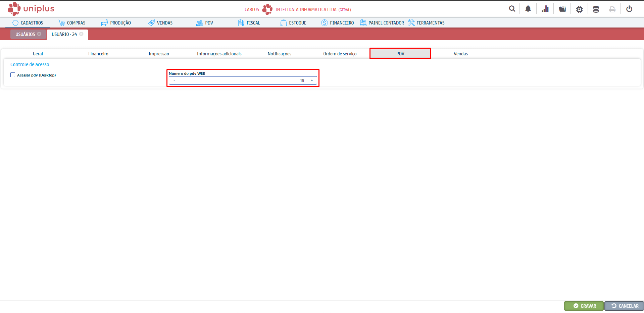Open the chip settings icon
The image size is (644, 313).
coord(579,9)
